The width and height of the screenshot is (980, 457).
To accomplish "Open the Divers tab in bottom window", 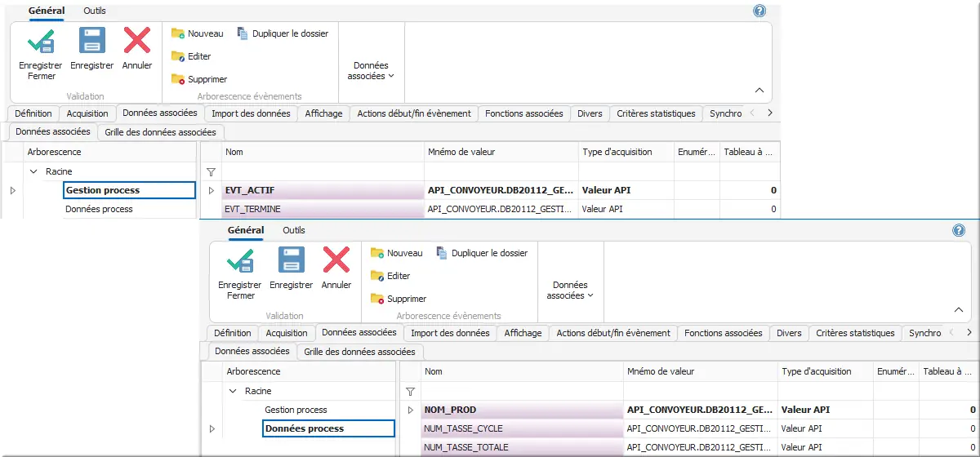I will 789,333.
